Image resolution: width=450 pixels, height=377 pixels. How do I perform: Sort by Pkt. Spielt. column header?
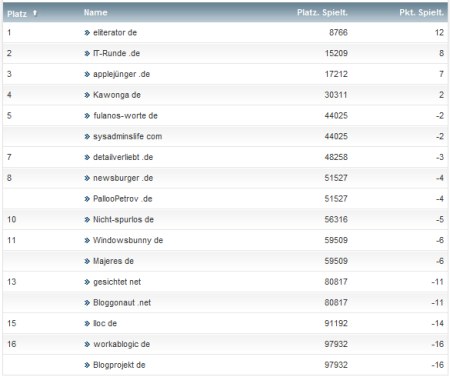coord(421,13)
